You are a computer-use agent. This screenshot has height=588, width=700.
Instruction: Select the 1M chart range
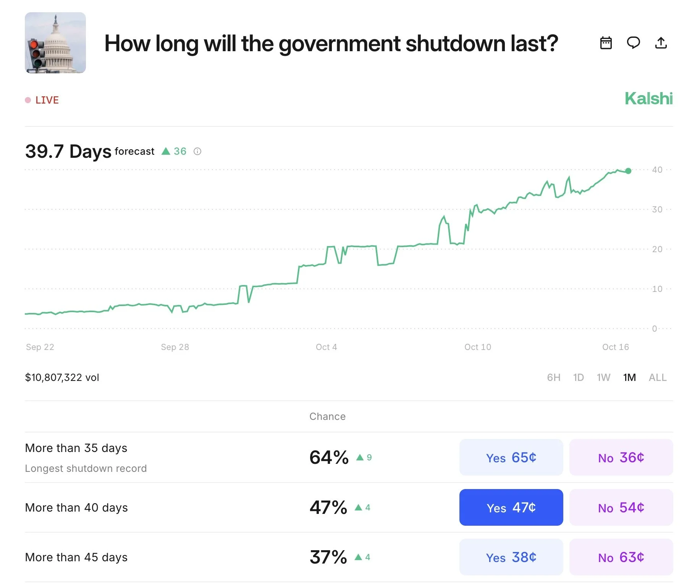pos(629,377)
